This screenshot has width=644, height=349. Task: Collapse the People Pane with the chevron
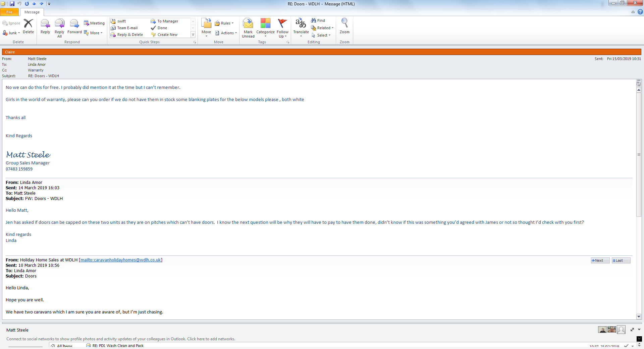click(x=639, y=330)
